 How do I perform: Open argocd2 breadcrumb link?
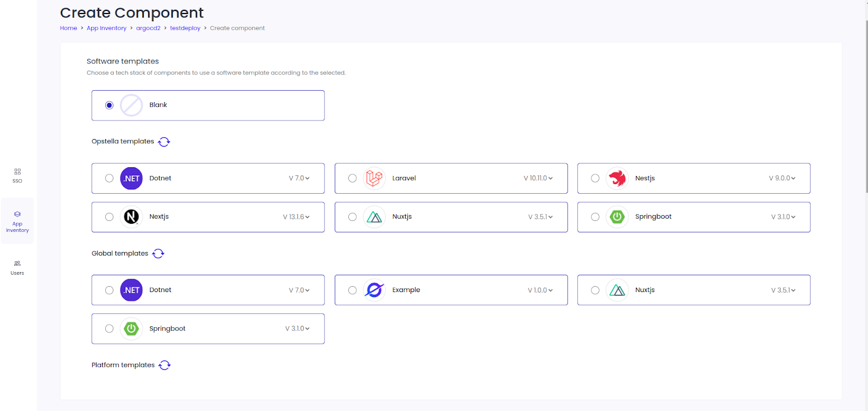pyautogui.click(x=148, y=28)
